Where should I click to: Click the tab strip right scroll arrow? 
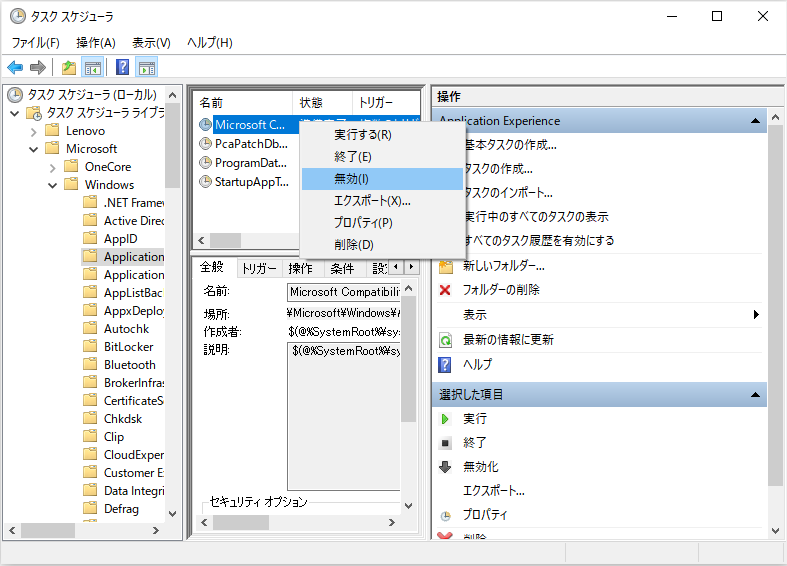click(412, 267)
